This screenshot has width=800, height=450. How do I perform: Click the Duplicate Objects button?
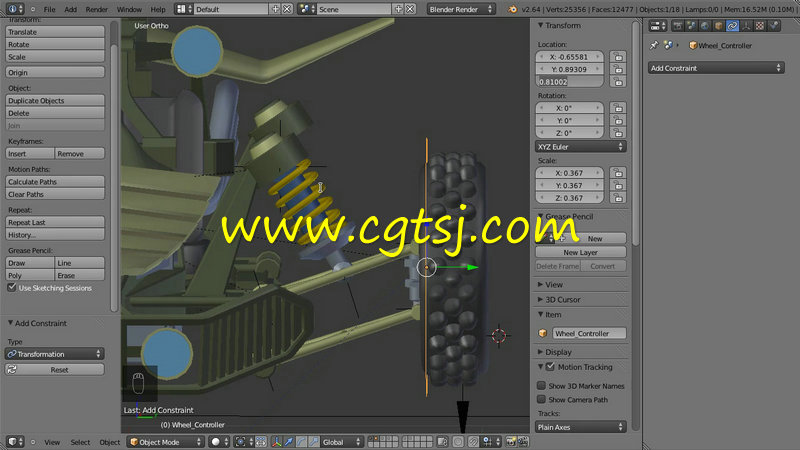pos(55,101)
